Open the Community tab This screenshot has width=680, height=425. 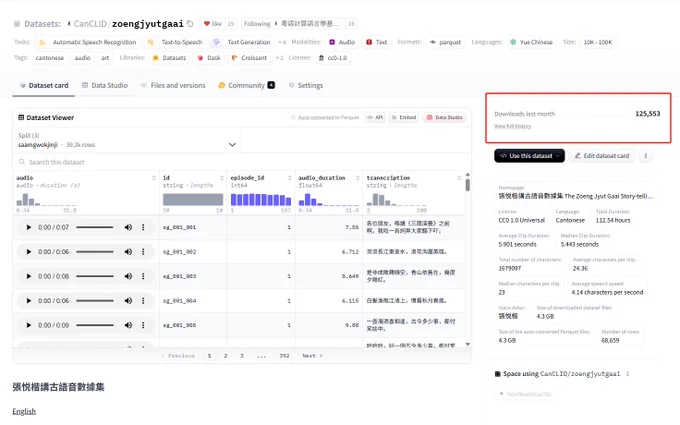[x=246, y=85]
